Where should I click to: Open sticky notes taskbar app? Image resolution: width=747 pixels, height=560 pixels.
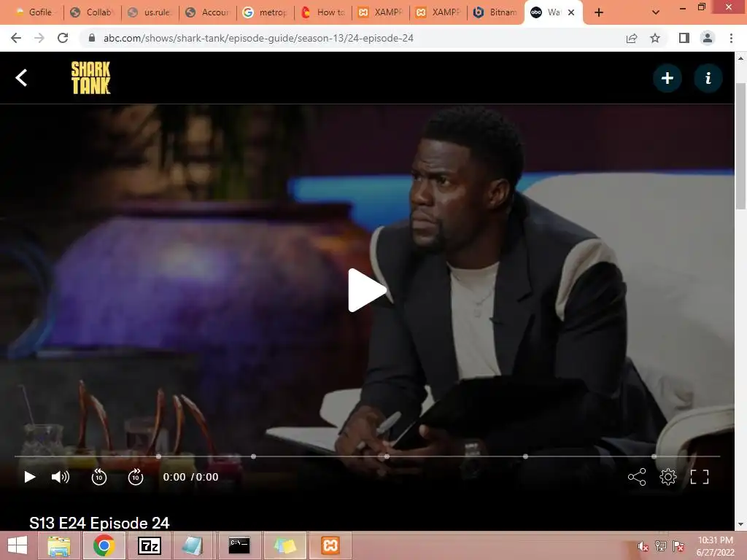(285, 545)
